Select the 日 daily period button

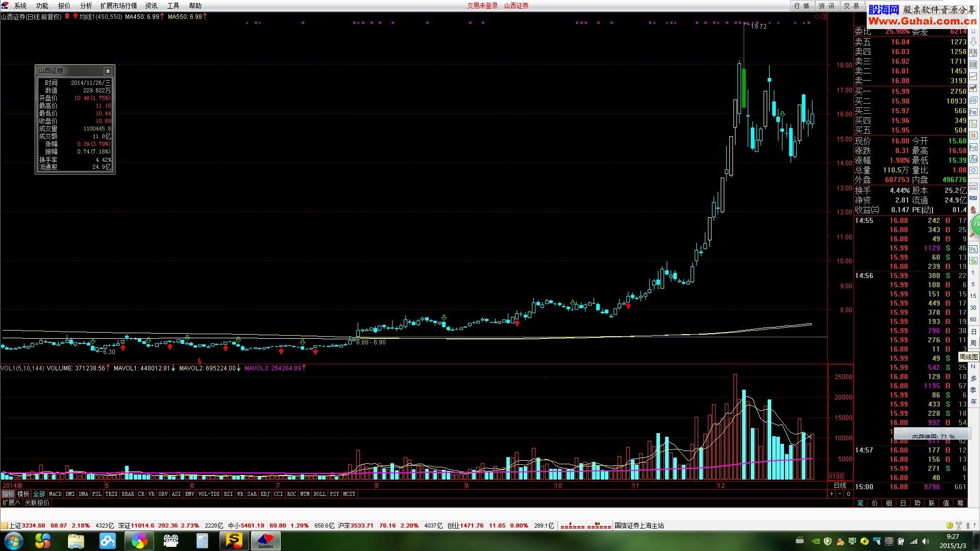[x=973, y=332]
